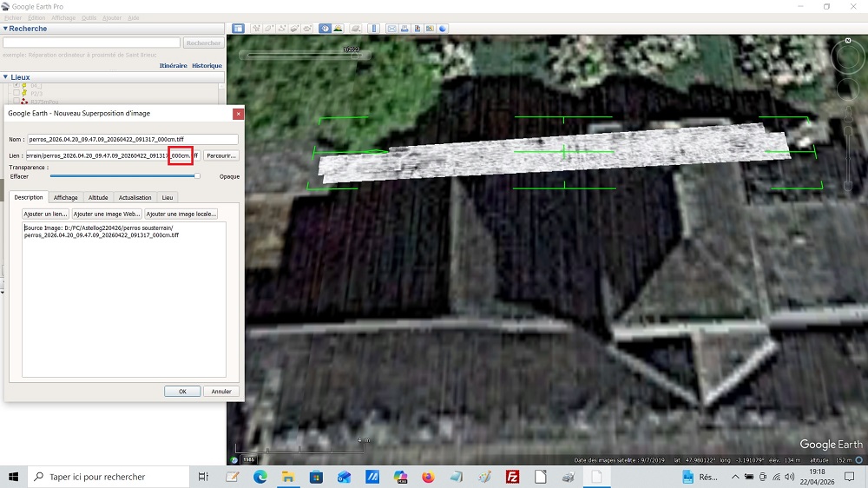Click the Transparence slider track
Viewport: 868px width, 488px height.
122,175
